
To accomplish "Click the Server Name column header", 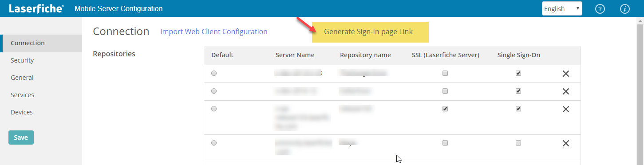I will 295,55.
